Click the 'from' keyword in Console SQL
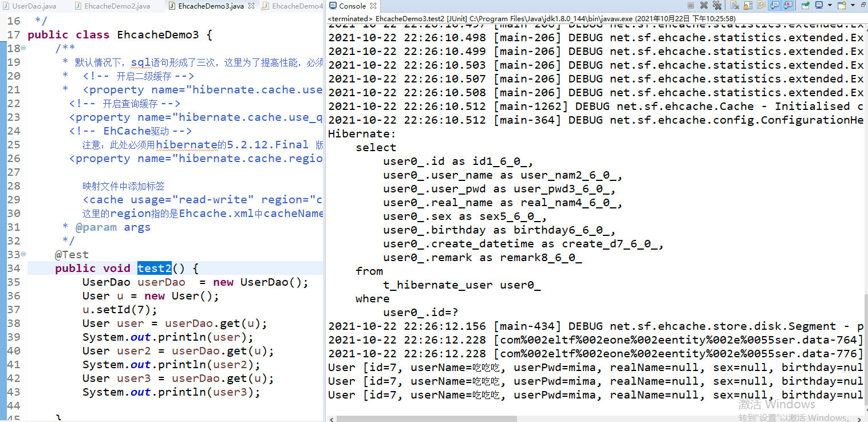 pos(369,271)
